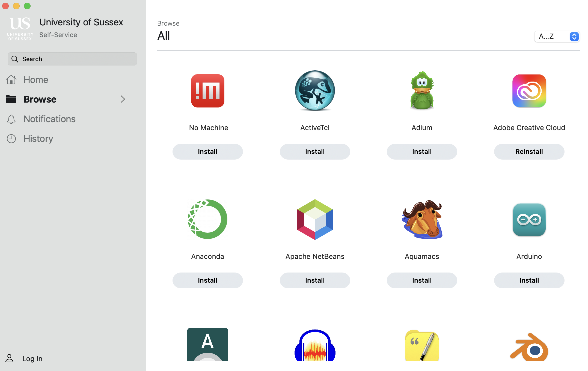Click the No Machine app name

pyautogui.click(x=209, y=128)
